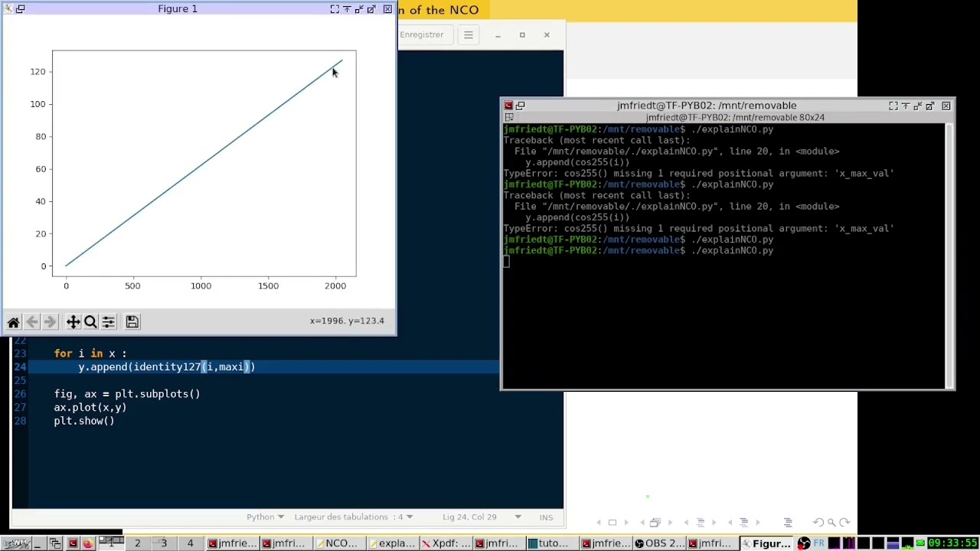Image resolution: width=980 pixels, height=551 pixels.
Task: Activate the Zoom to rectangle tool
Action: point(90,322)
